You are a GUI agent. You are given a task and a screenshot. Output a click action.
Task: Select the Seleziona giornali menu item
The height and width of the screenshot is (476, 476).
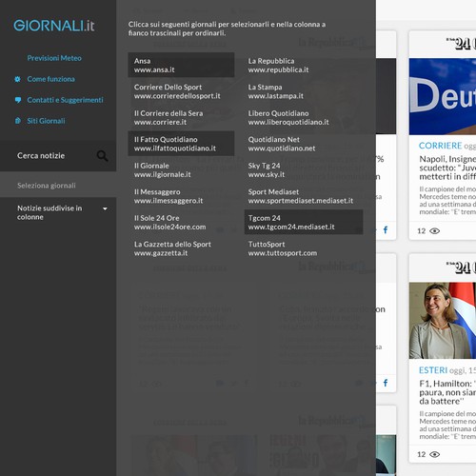[58, 186]
